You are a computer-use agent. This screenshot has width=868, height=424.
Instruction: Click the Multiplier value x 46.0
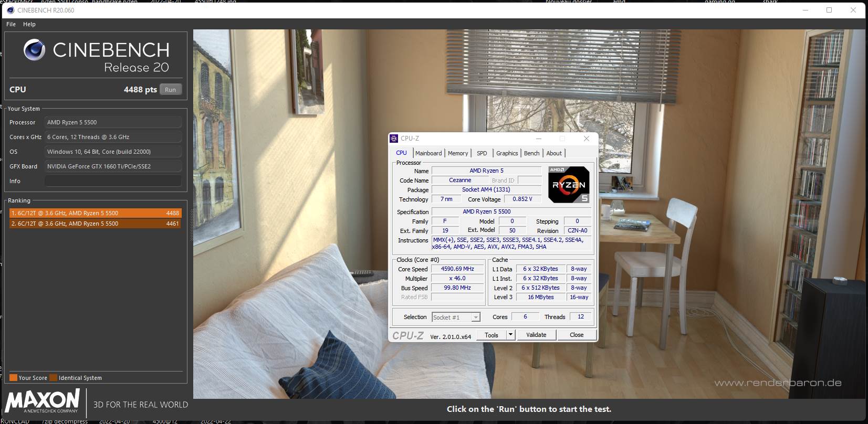coord(457,278)
